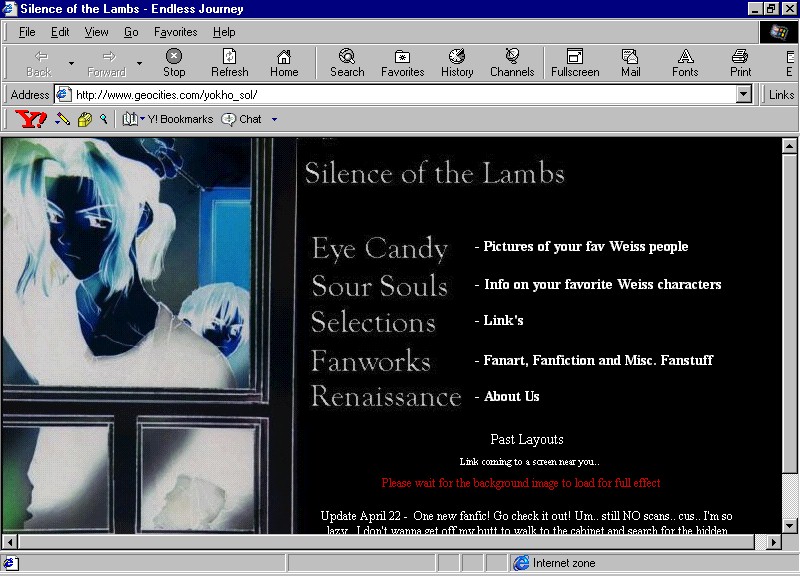Change text size with Fonts button
This screenshot has width=800, height=576.
click(x=685, y=63)
